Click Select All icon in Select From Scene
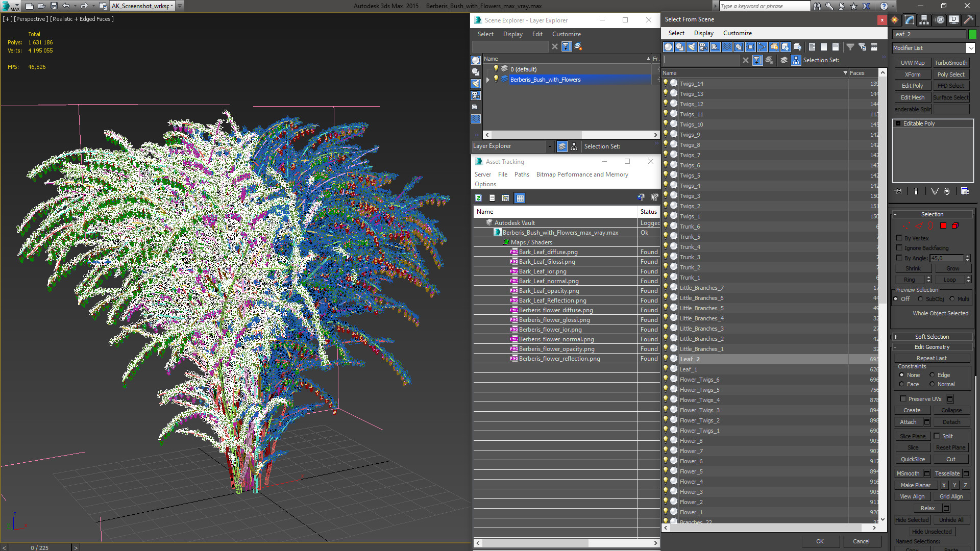This screenshot has height=551, width=980. 812,47
